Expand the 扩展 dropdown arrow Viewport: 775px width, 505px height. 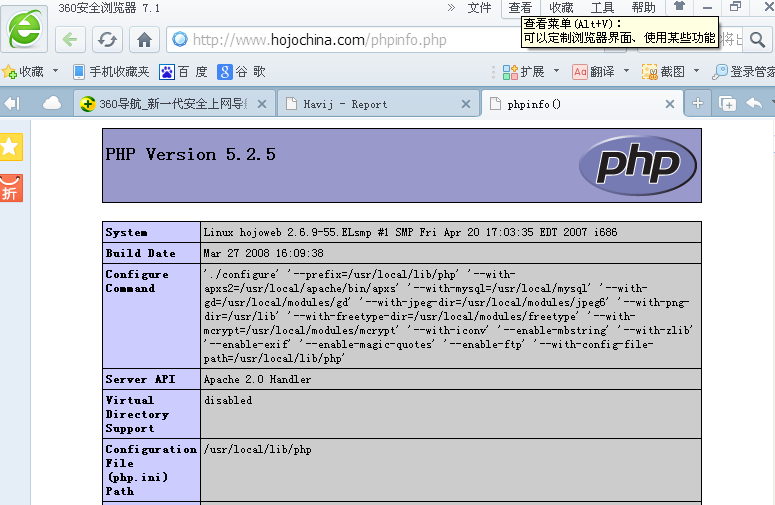[x=557, y=71]
